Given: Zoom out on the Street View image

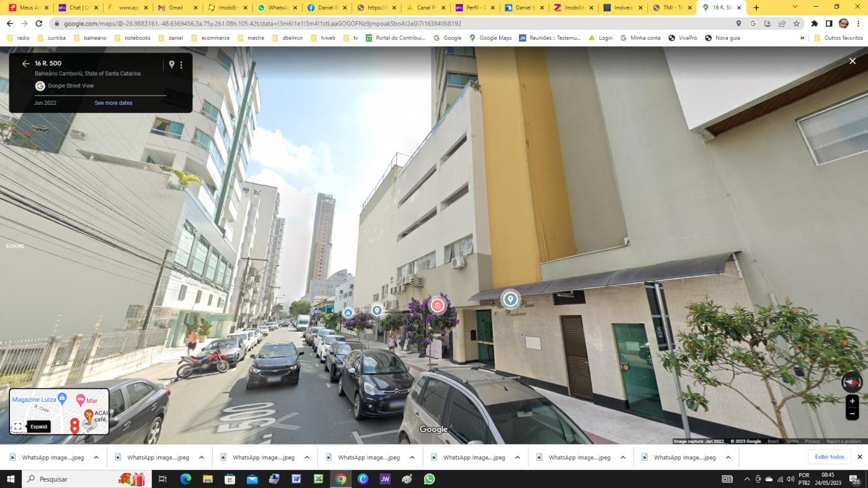Looking at the screenshot, I should point(852,414).
